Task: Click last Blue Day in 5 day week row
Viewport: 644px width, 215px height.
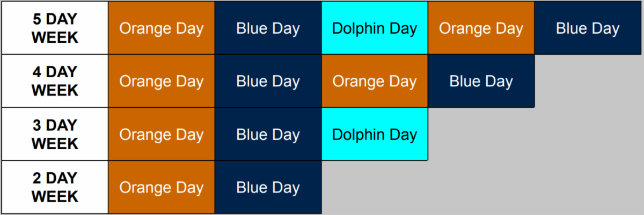Action: click(588, 28)
